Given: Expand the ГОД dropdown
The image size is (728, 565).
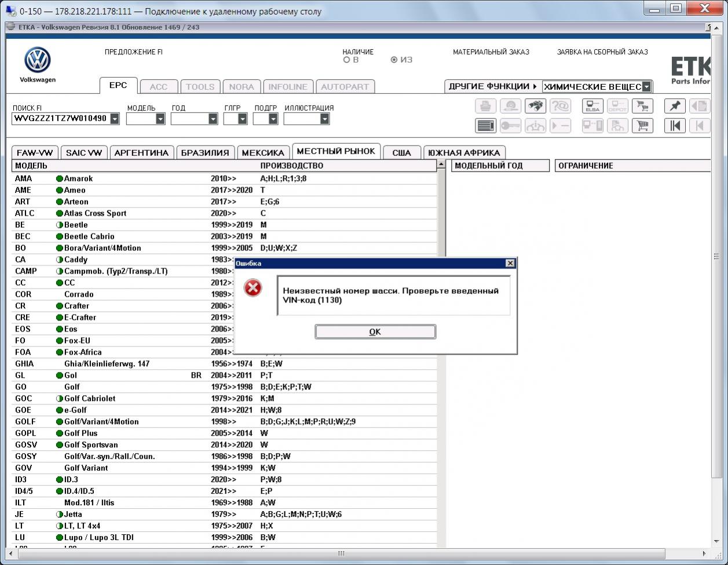Looking at the screenshot, I should (x=213, y=119).
